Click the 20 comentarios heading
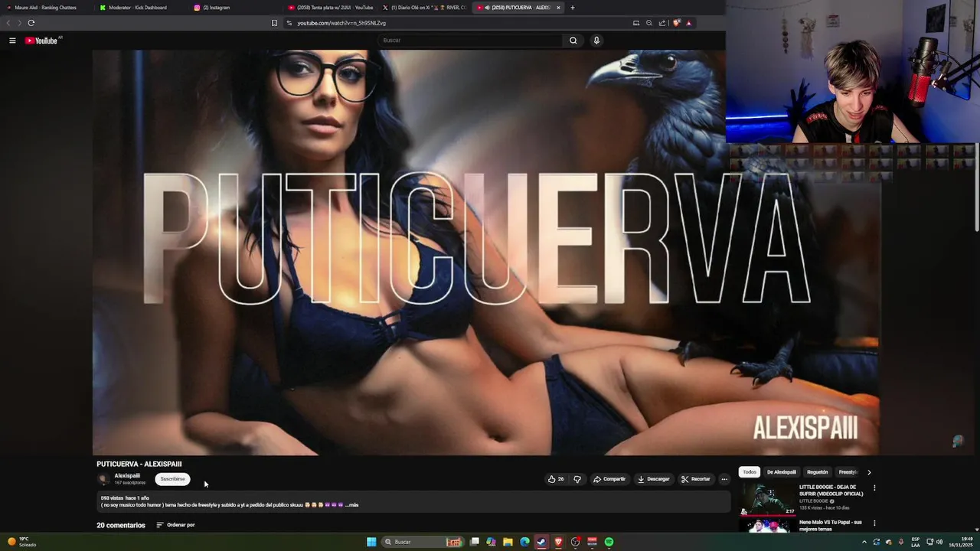The width and height of the screenshot is (980, 551). [121, 525]
